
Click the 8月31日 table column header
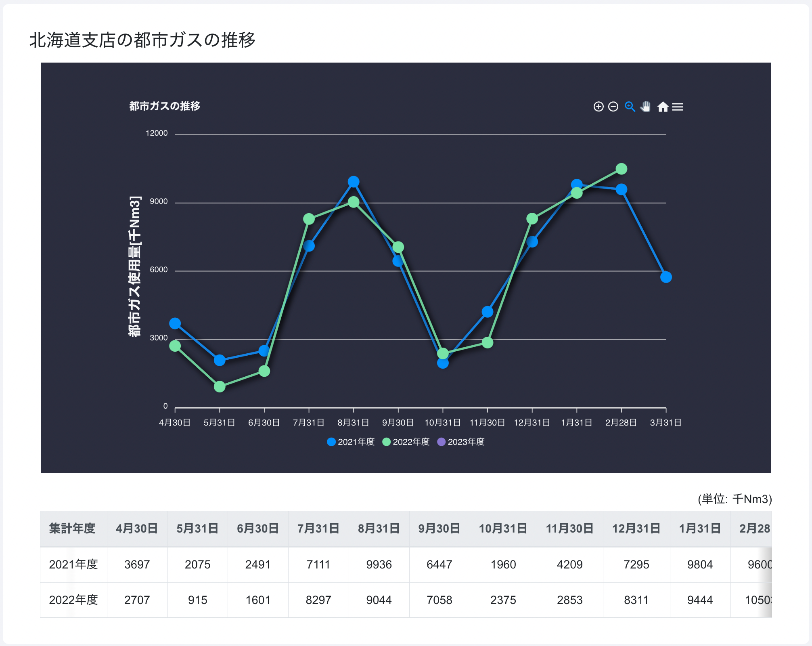click(379, 529)
